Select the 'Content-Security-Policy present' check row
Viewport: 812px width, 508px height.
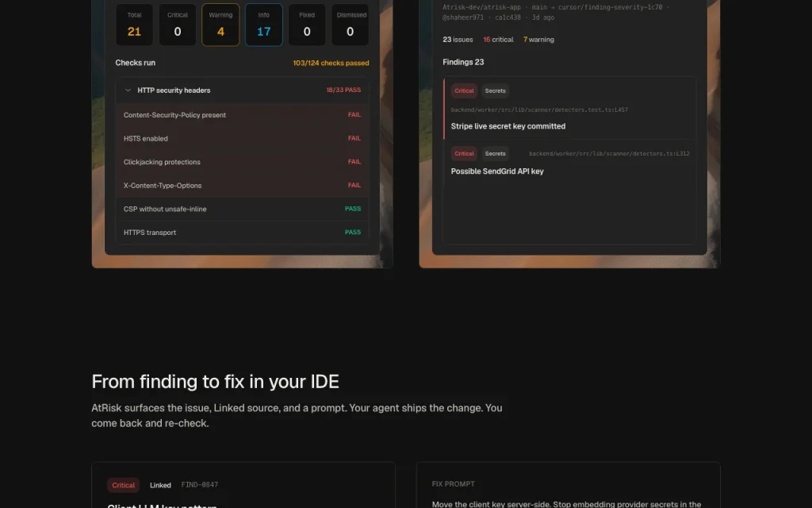[243, 115]
